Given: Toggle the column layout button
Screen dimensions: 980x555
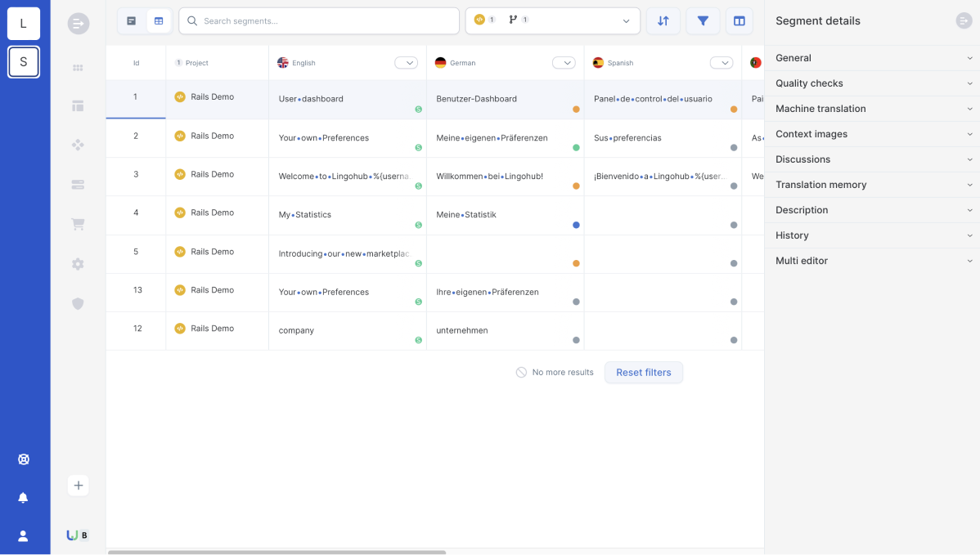Looking at the screenshot, I should point(739,21).
